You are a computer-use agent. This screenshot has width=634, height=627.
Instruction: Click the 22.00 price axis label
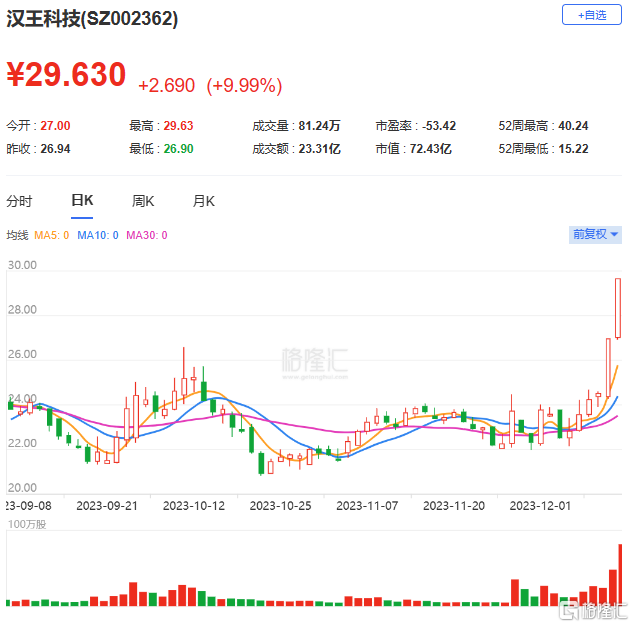(22, 443)
